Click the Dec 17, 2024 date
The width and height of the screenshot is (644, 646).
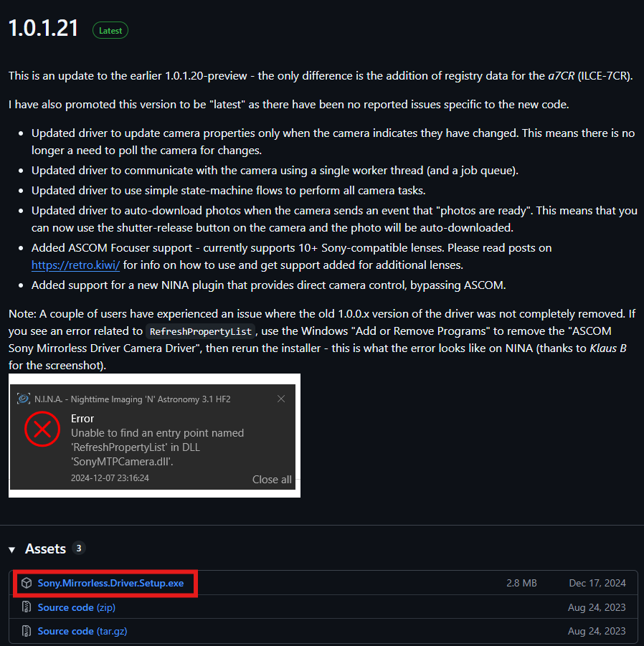tap(597, 583)
